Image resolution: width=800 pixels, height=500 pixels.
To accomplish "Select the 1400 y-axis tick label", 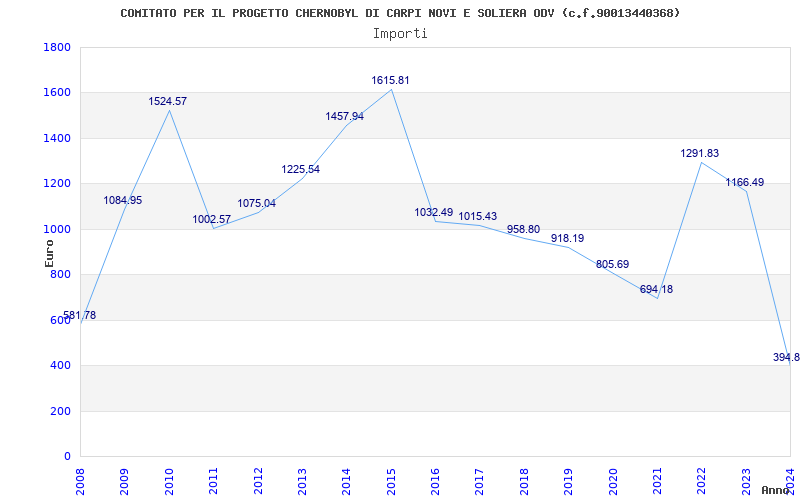I will click(x=57, y=138).
